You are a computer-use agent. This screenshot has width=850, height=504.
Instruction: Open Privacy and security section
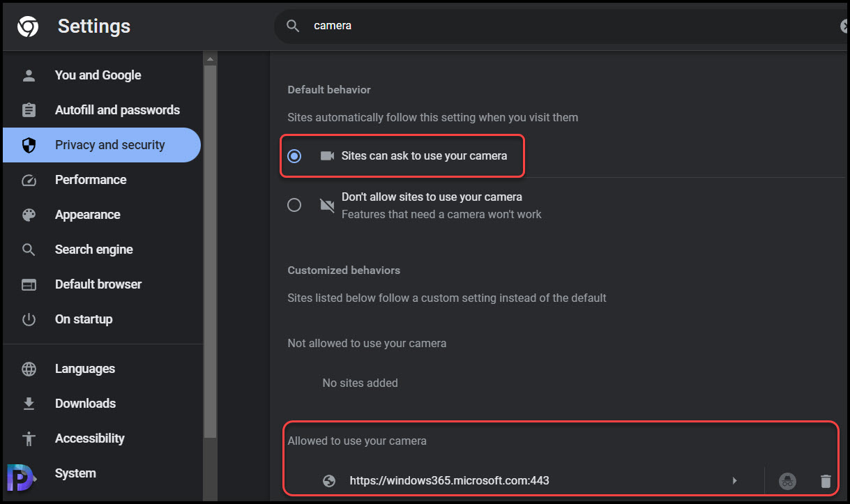click(x=102, y=145)
